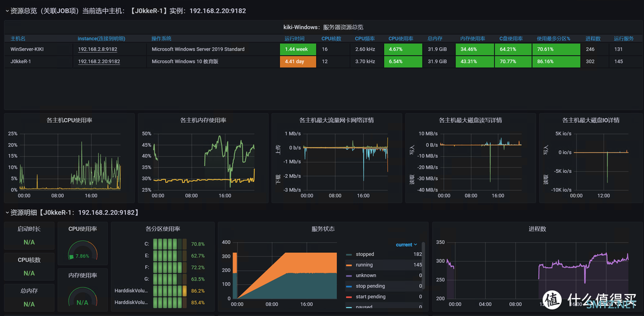The height and width of the screenshot is (316, 644).
Task: Open color picker for stopped legend swatch
Action: click(349, 255)
